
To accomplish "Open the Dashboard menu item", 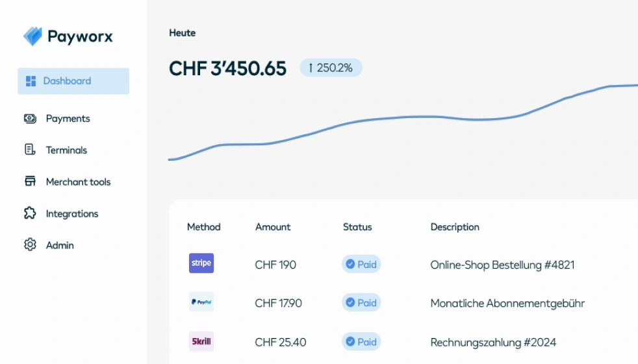I will coord(73,81).
